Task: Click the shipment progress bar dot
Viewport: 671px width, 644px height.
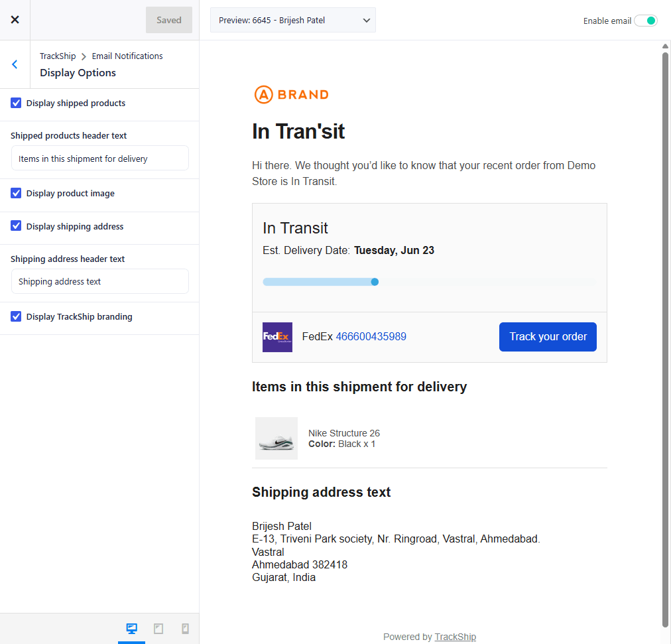Action: pyautogui.click(x=375, y=282)
